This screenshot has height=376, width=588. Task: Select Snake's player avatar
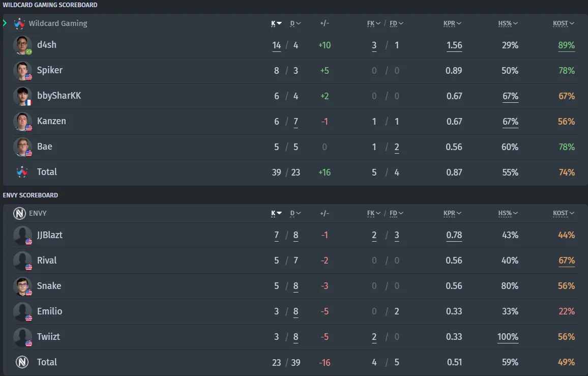22,286
